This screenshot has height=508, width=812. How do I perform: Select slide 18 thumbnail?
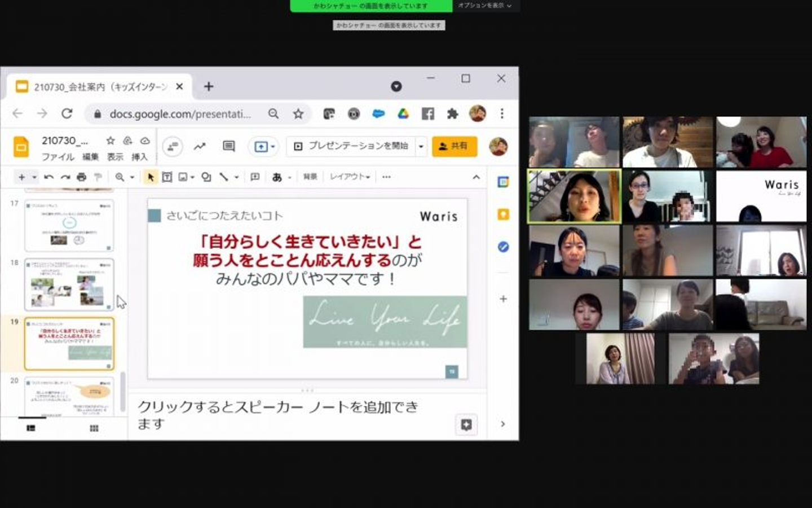click(69, 284)
